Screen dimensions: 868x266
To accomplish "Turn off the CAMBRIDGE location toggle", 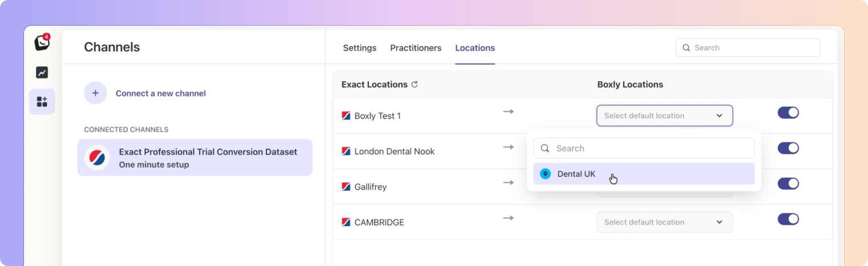I will 788,219.
